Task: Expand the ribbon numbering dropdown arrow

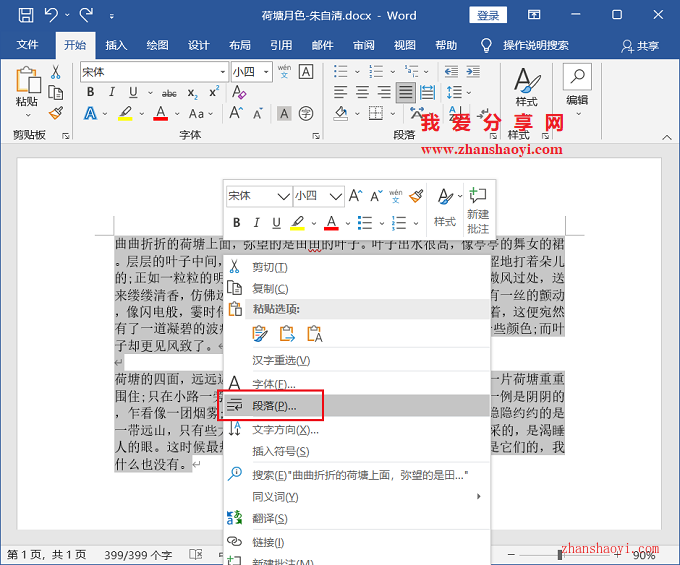Action: pos(392,72)
